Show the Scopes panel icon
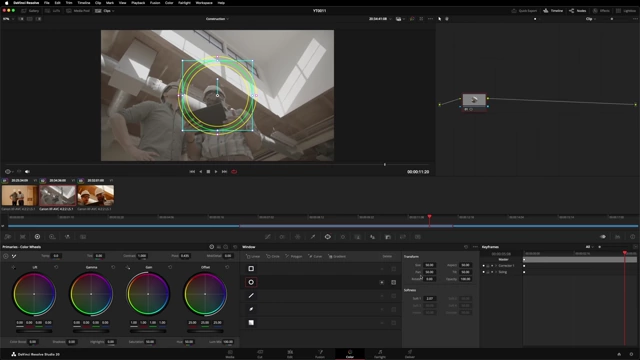This screenshot has height=360, width=640. 618,237
